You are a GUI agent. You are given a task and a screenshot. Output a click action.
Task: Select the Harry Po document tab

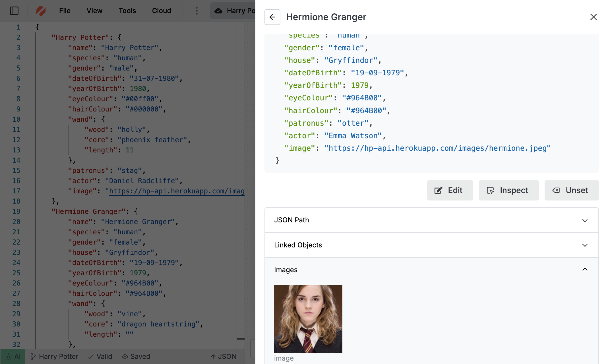(x=233, y=11)
